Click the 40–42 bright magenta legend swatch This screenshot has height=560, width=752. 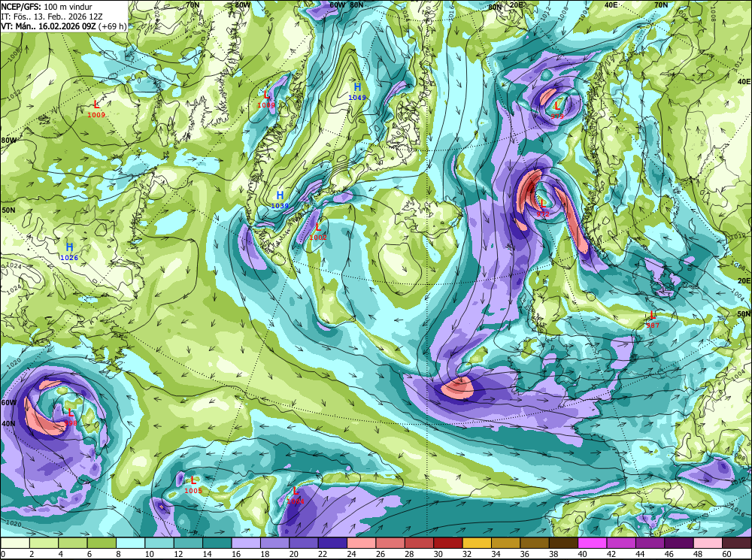(593, 543)
